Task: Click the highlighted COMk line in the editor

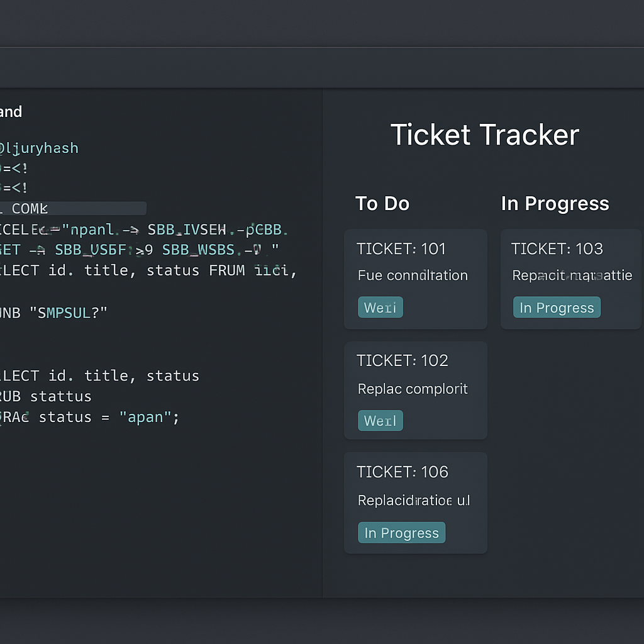Action: click(x=73, y=208)
